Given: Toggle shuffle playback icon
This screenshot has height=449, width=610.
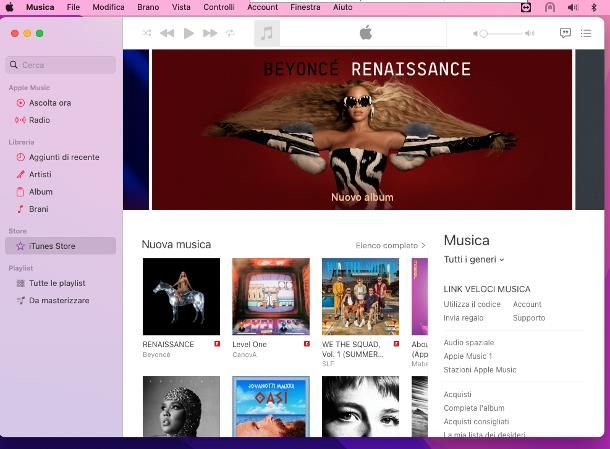Looking at the screenshot, I should [x=147, y=33].
